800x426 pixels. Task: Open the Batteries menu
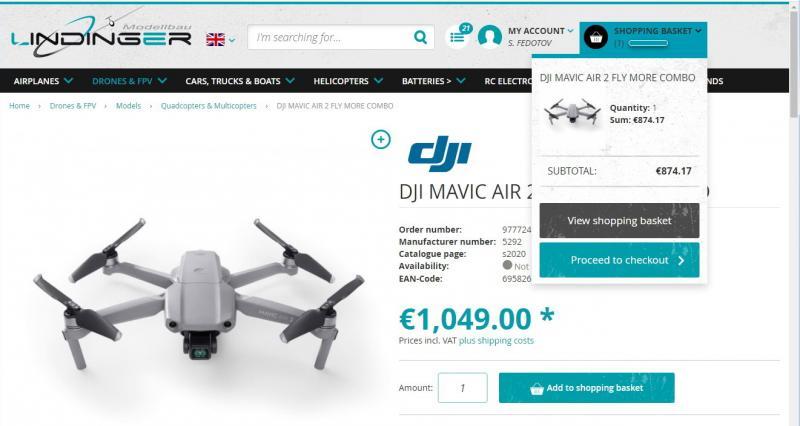coord(433,81)
